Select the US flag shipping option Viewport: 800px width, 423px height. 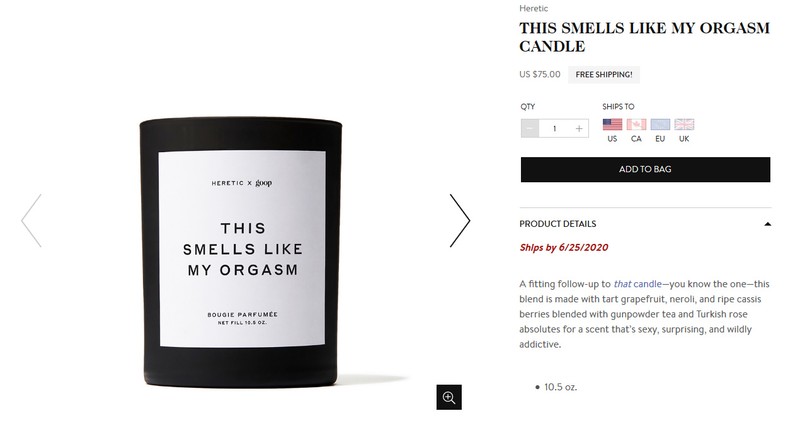coord(612,125)
